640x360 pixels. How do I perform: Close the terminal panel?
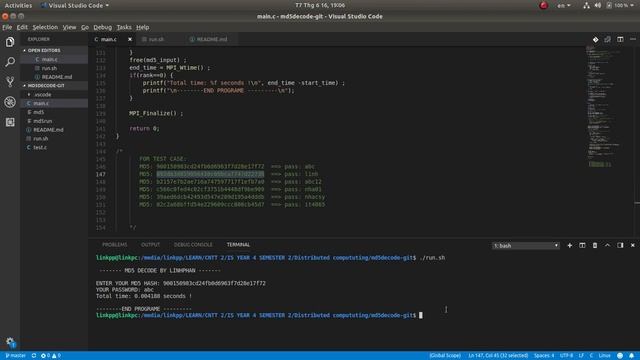point(633,245)
